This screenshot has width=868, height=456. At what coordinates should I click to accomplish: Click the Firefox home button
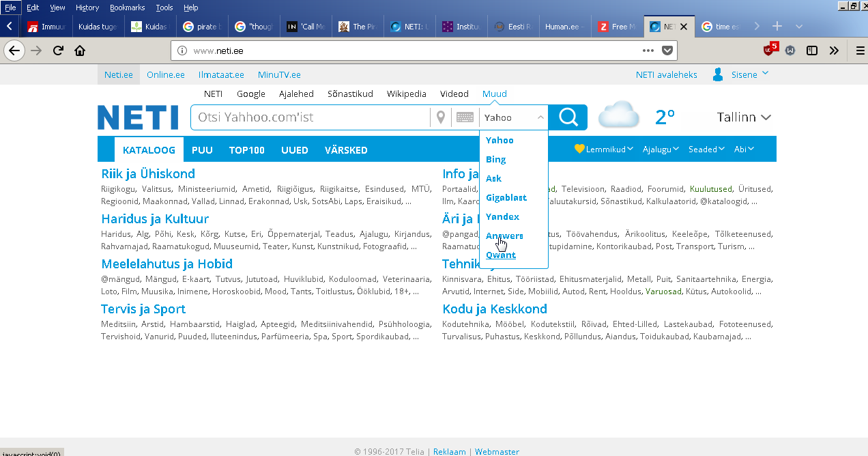[80, 50]
